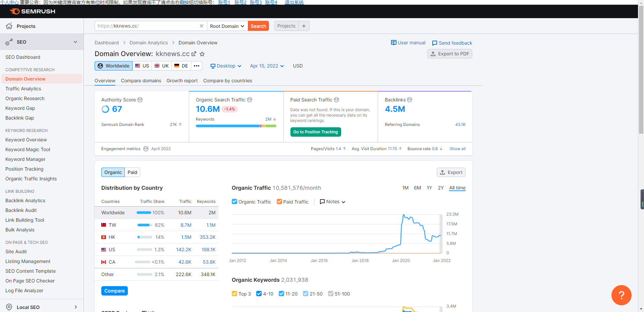644x312 pixels.
Task: Click the Local SEO pin icon
Action: click(x=9, y=307)
